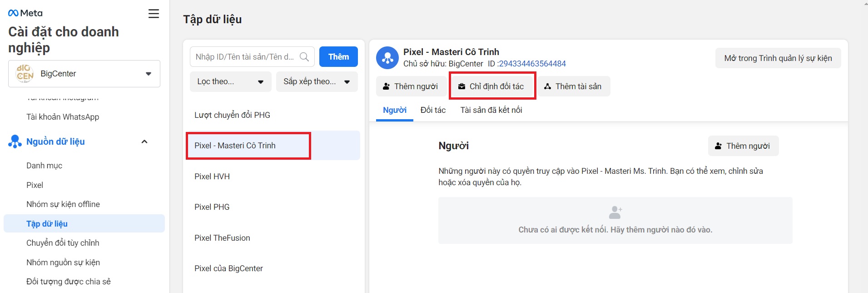The image size is (868, 293).
Task: Toggle the hamburger menu icon
Action: pos(154,14)
